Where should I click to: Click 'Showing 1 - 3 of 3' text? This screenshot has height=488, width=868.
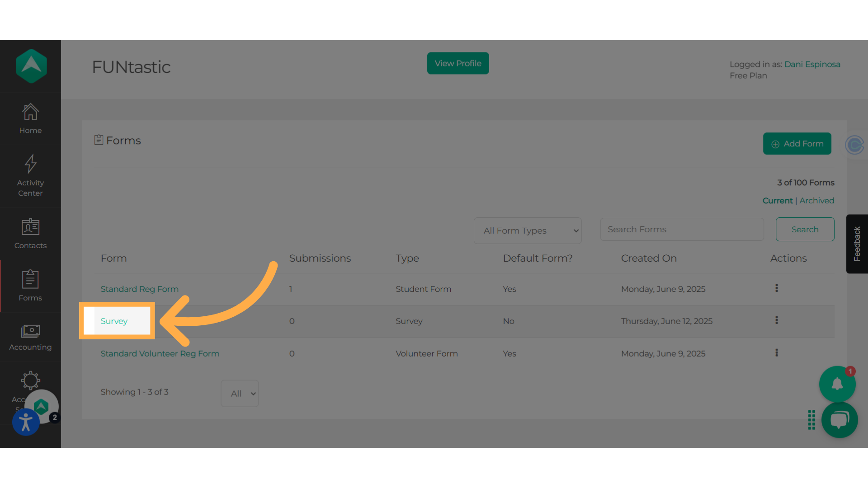(134, 392)
